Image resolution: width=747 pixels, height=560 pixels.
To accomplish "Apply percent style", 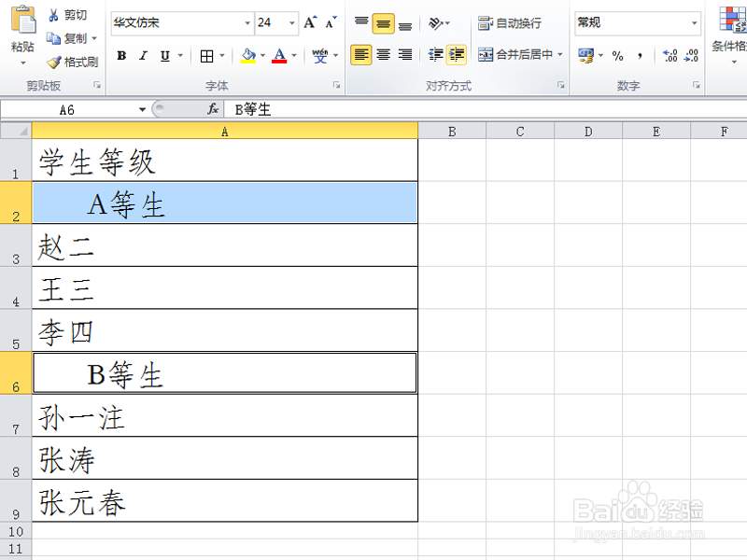I will pos(618,56).
